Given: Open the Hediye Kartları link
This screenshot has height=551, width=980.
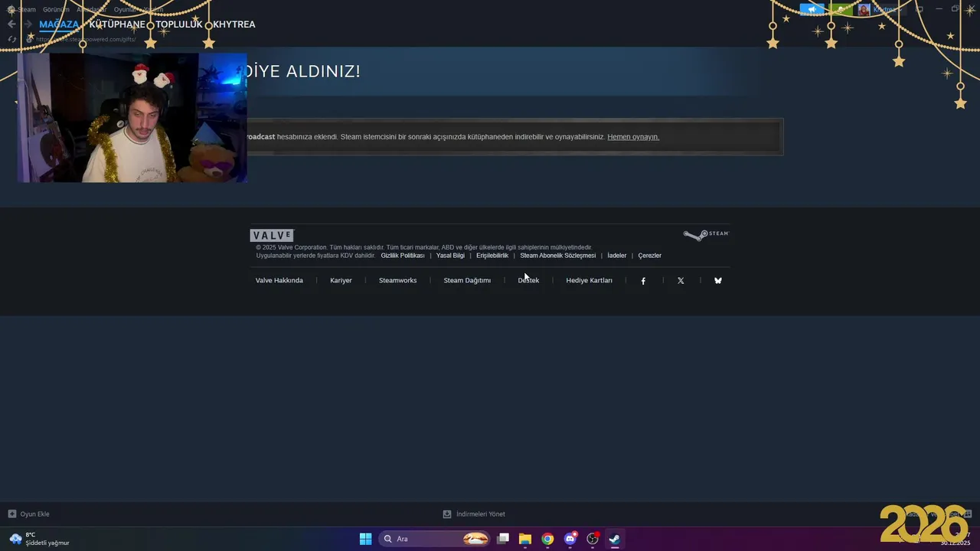Looking at the screenshot, I should click(589, 281).
